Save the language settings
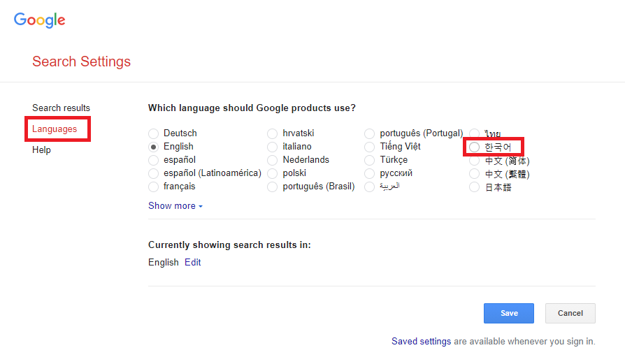The image size is (625, 364). click(x=509, y=314)
